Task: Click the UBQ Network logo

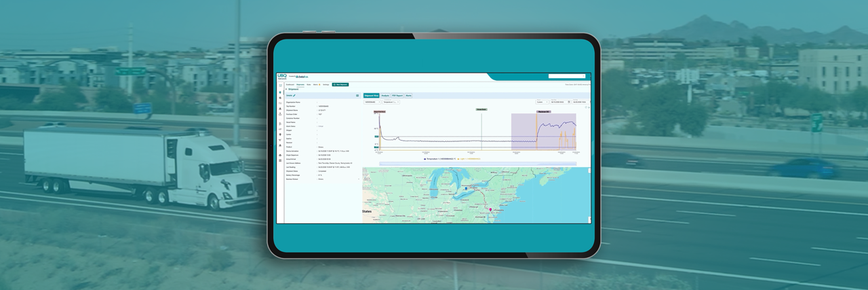Action: point(282,77)
